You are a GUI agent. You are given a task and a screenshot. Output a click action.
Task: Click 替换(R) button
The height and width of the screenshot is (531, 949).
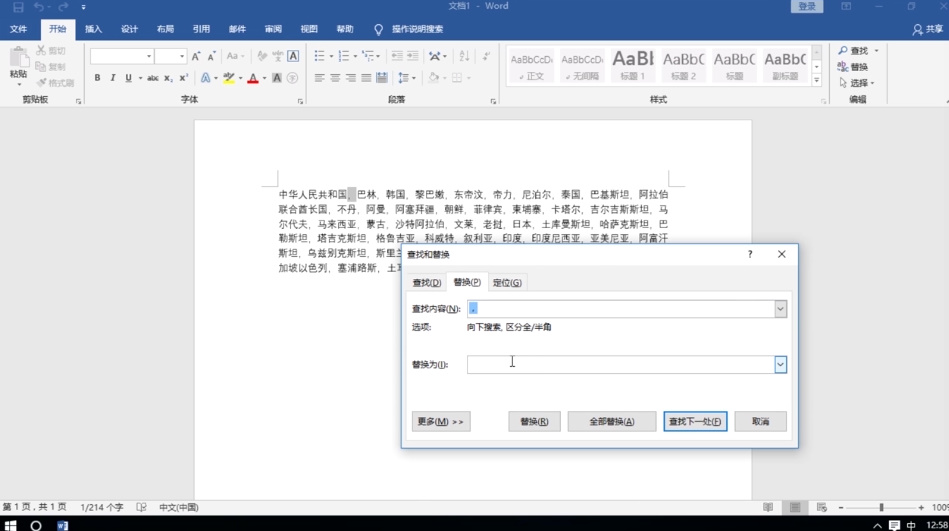point(534,421)
